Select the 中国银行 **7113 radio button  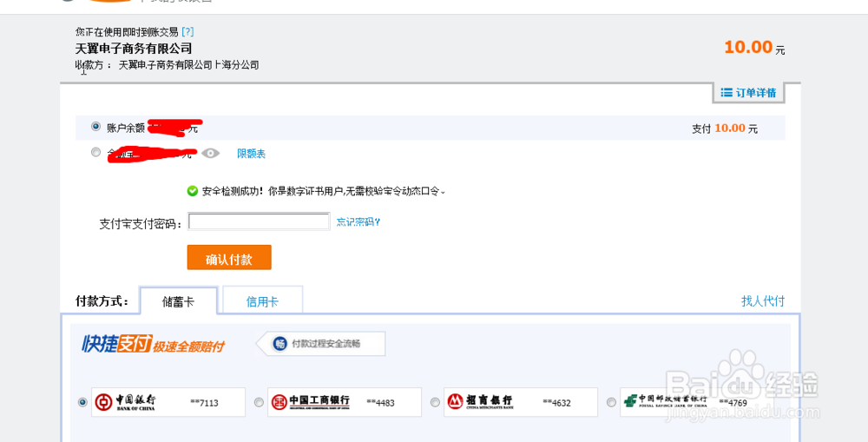tap(83, 402)
